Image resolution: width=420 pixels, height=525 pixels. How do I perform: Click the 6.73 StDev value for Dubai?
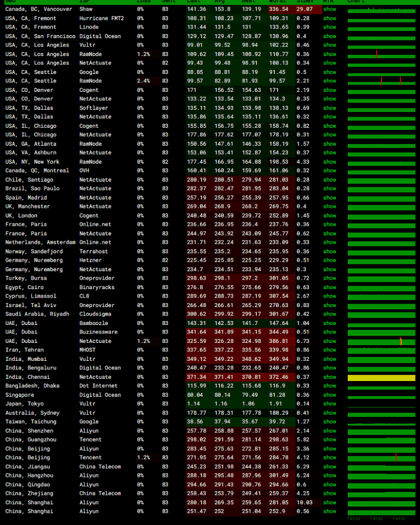(302, 341)
